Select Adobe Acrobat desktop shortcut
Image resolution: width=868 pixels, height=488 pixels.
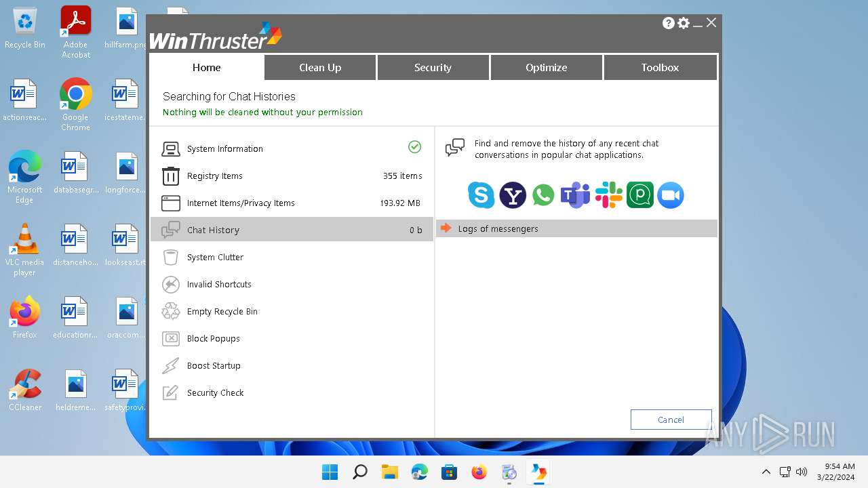point(76,33)
